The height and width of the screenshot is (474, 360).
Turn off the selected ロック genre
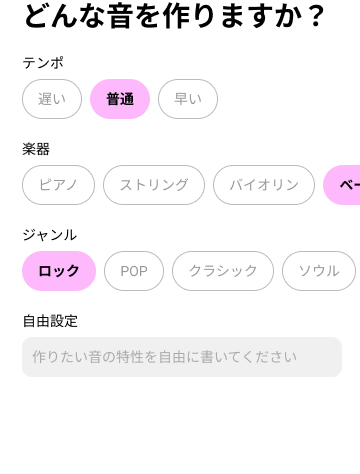(x=59, y=271)
